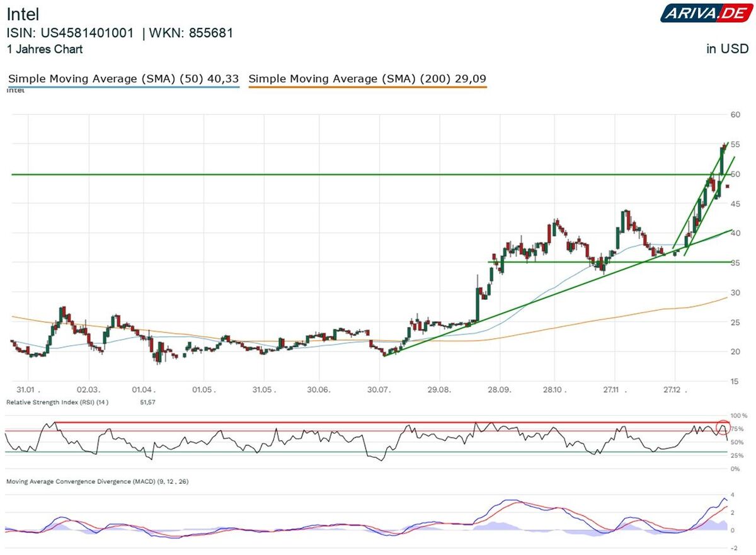Click the 27.12. date axis label
Viewport: 756px width, 555px height.
click(675, 391)
